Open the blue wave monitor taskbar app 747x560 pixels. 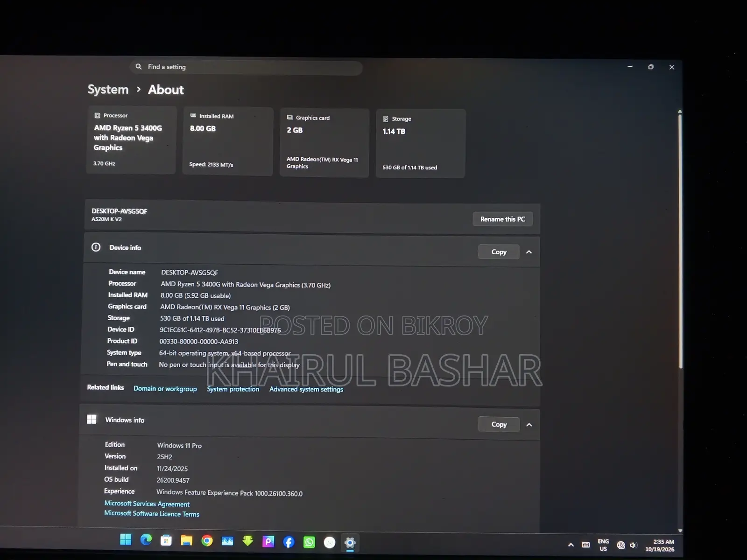[x=227, y=541]
